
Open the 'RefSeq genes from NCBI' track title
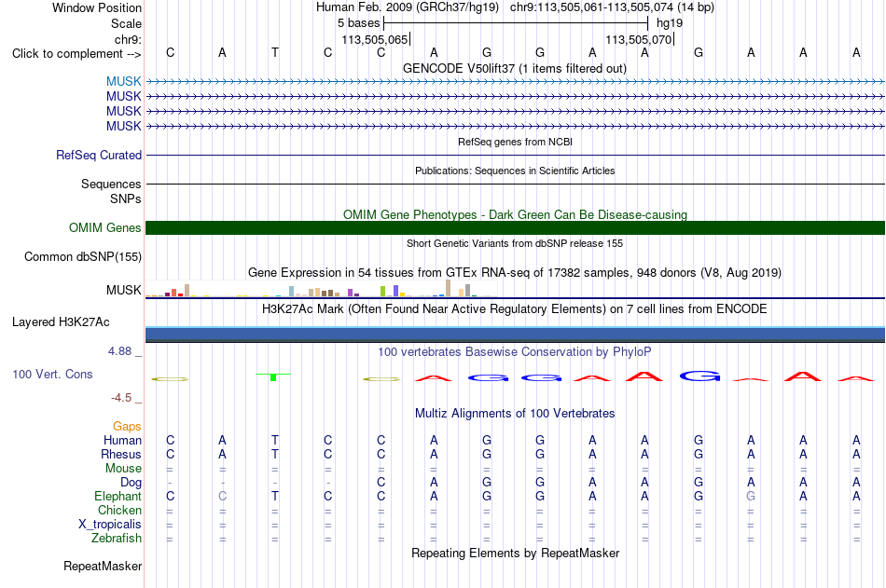(515, 142)
